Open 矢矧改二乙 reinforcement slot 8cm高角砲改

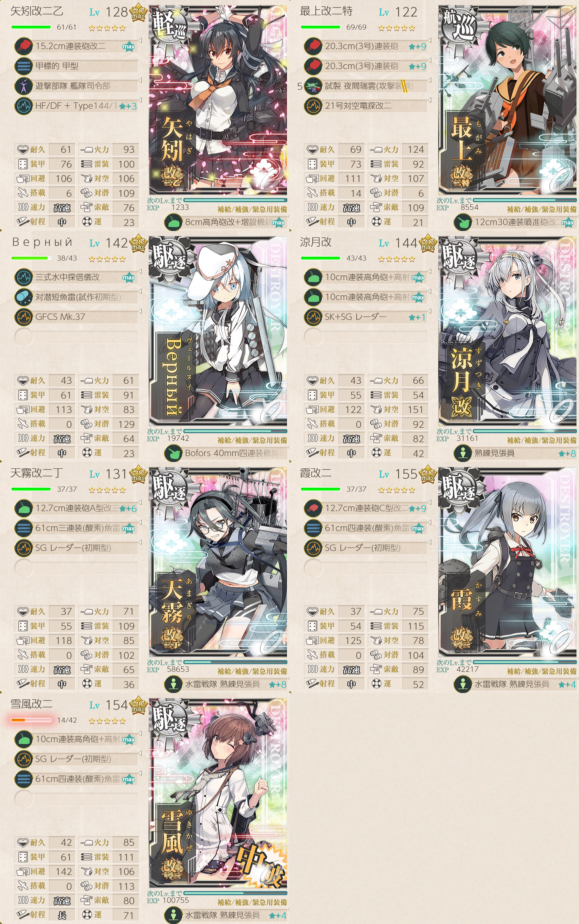(x=225, y=222)
